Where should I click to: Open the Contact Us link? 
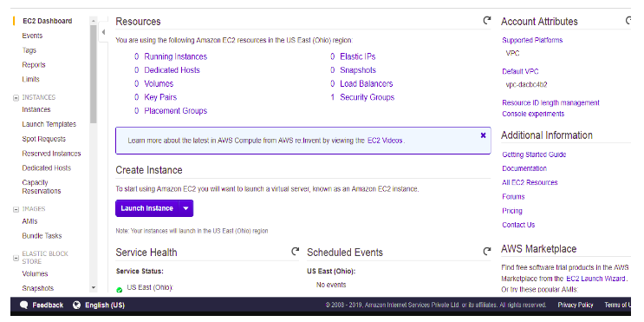518,225
